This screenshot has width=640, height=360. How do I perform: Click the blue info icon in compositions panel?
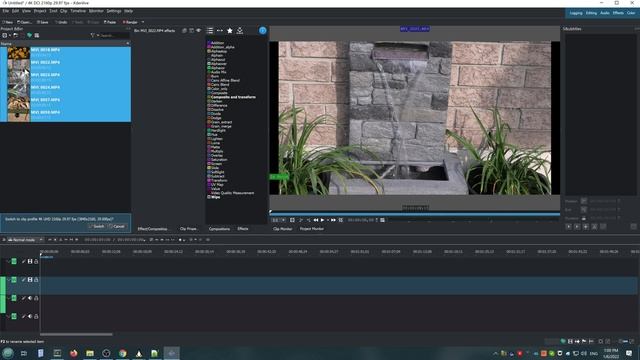pyautogui.click(x=262, y=31)
